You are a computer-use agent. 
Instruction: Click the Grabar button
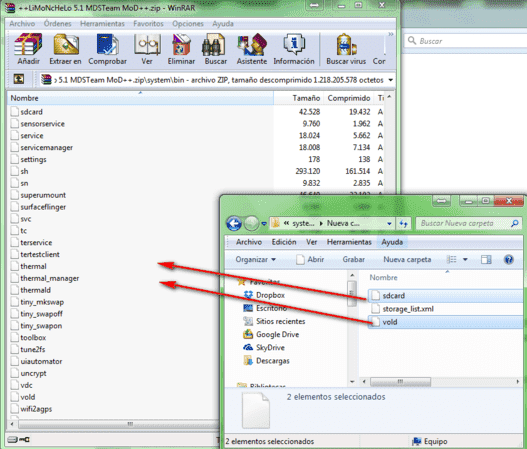(354, 259)
